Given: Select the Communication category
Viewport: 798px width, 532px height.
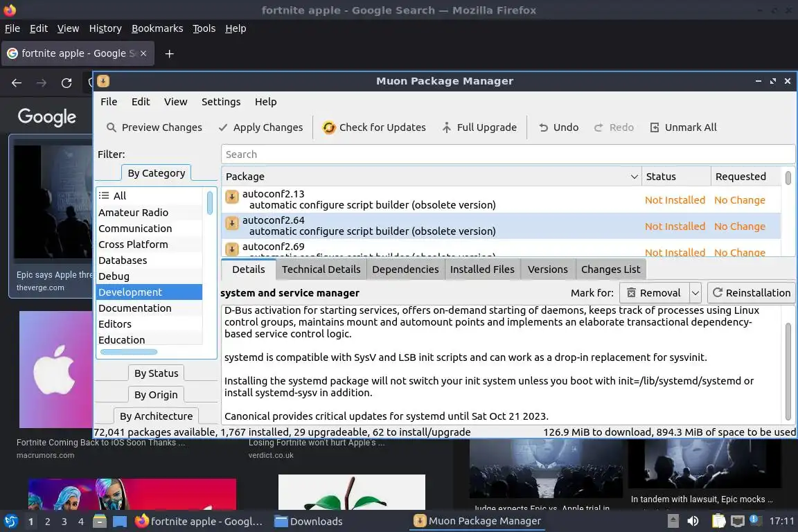Looking at the screenshot, I should (150, 228).
